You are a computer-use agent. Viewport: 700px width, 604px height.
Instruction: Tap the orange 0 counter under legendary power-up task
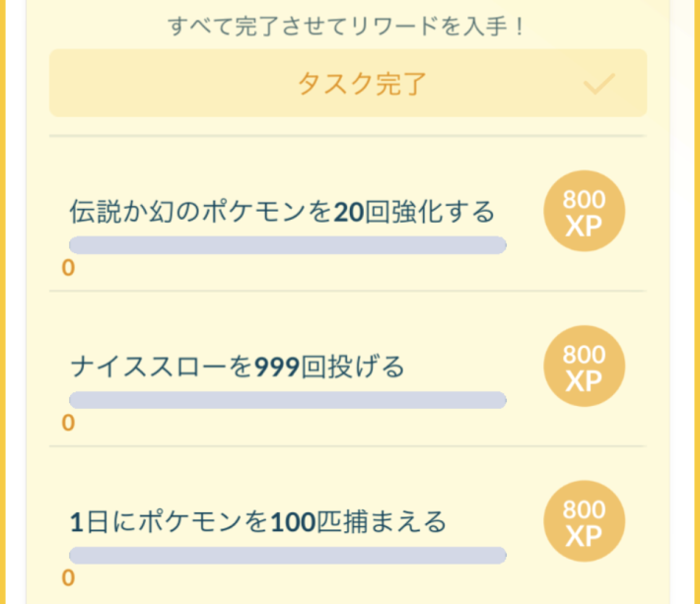tap(68, 268)
